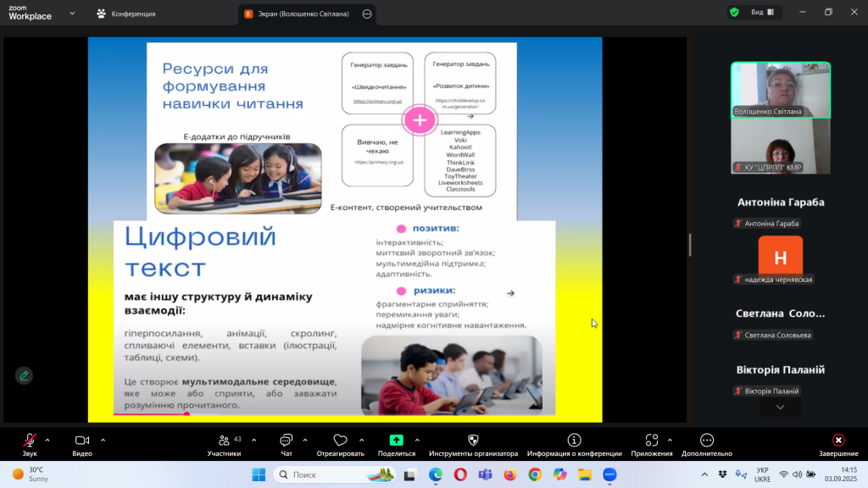Unmute microphone with the Звук button
The image size is (868, 488).
[30, 441]
